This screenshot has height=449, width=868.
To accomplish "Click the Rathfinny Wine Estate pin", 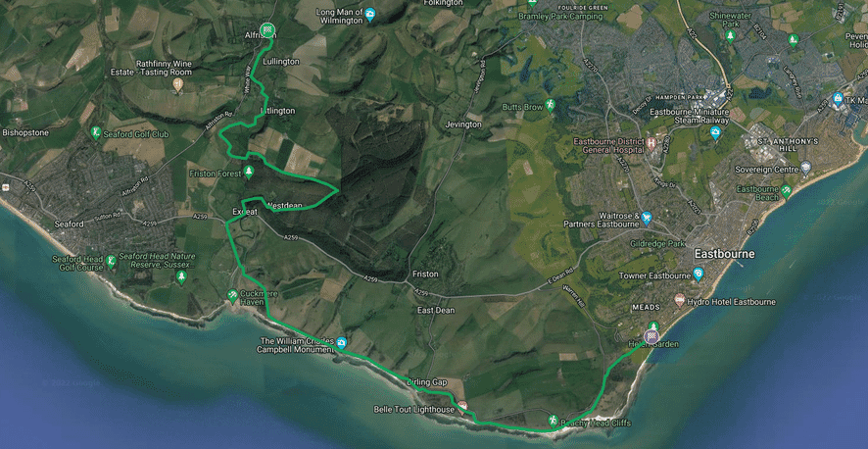I will point(177,84).
